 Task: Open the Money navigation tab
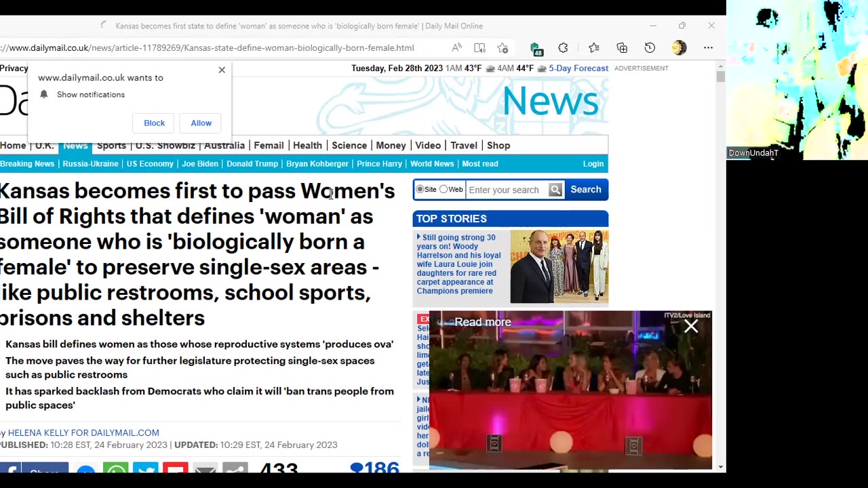[391, 145]
